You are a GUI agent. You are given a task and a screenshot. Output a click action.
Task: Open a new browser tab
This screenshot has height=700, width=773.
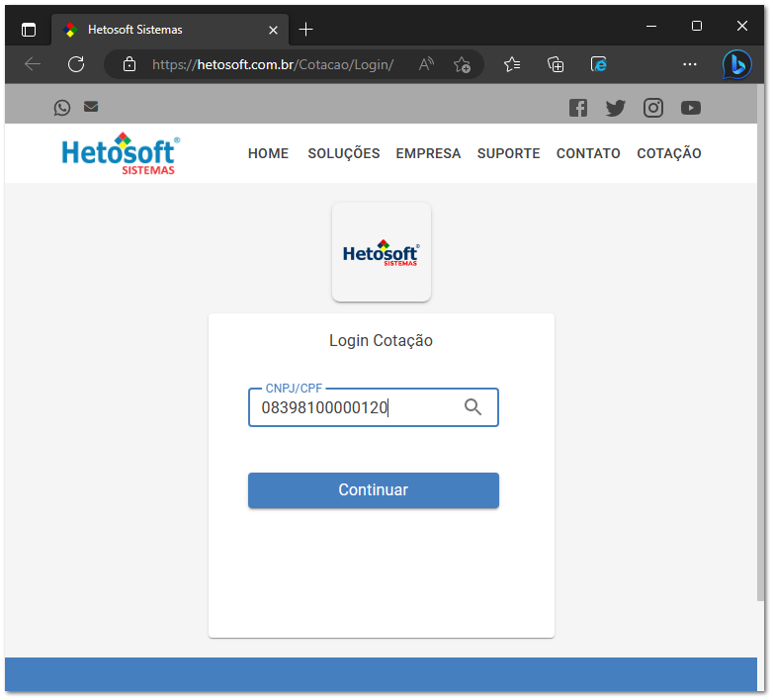click(x=305, y=29)
